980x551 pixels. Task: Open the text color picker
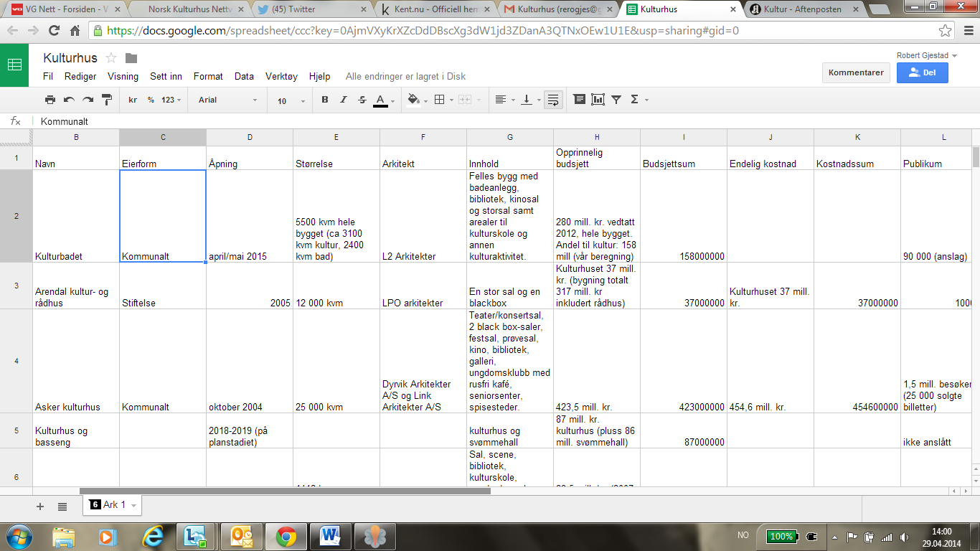[x=383, y=100]
